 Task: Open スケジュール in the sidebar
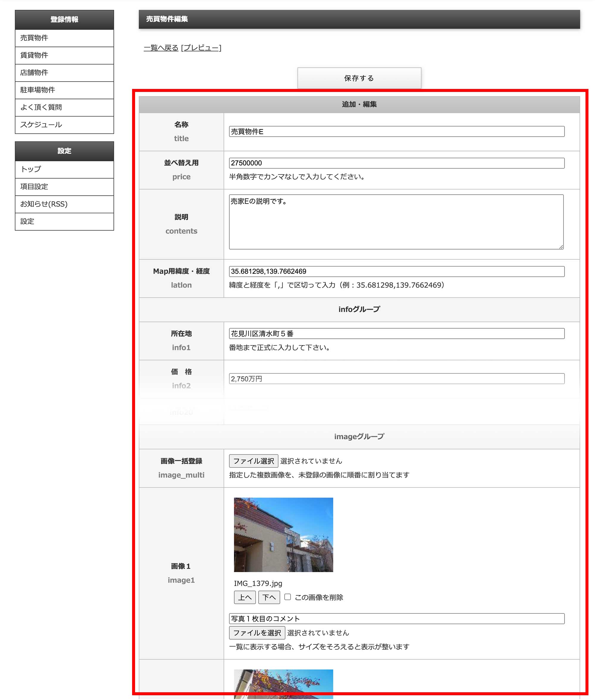[64, 125]
